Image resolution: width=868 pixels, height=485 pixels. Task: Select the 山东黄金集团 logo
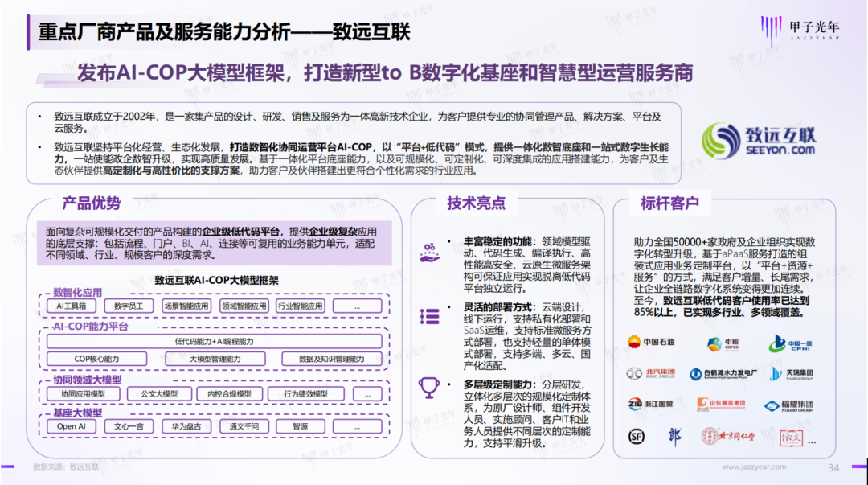tap(721, 405)
